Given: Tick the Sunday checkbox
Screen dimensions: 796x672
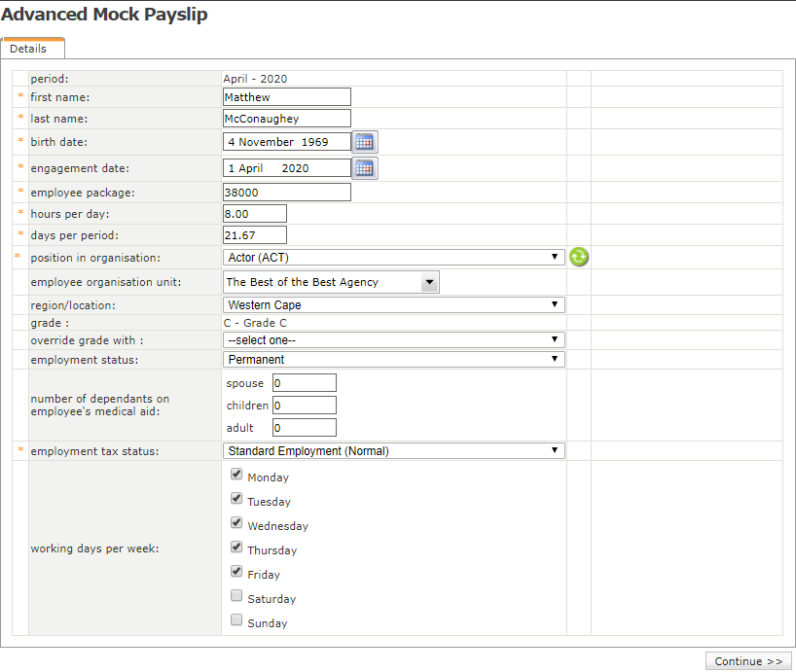Looking at the screenshot, I should coord(236,620).
